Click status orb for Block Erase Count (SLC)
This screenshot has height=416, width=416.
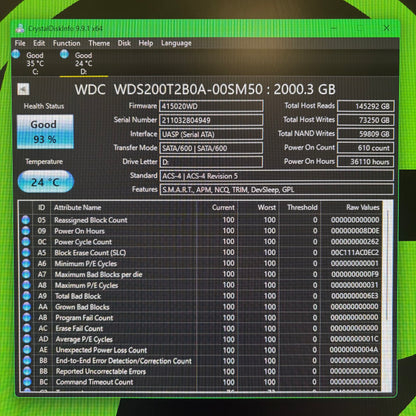[x=26, y=252]
